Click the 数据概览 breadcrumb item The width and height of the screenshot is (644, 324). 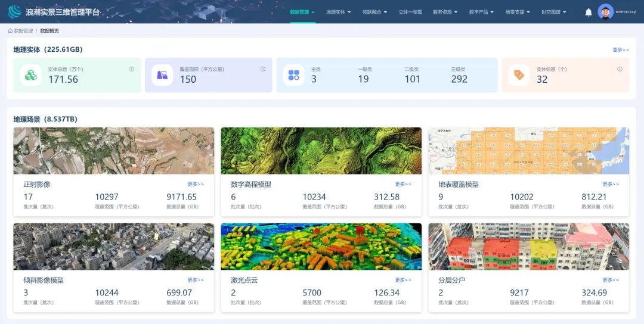[49, 31]
